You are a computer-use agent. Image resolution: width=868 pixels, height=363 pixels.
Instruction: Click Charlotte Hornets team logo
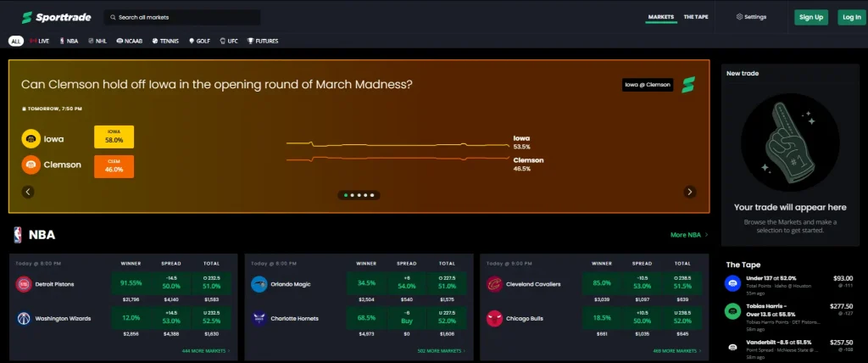point(259,319)
